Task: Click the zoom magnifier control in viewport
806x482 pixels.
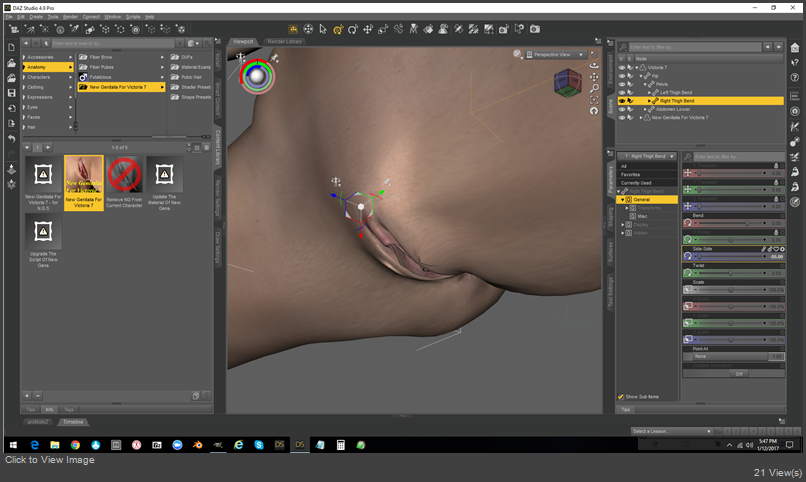Action: 594,88
